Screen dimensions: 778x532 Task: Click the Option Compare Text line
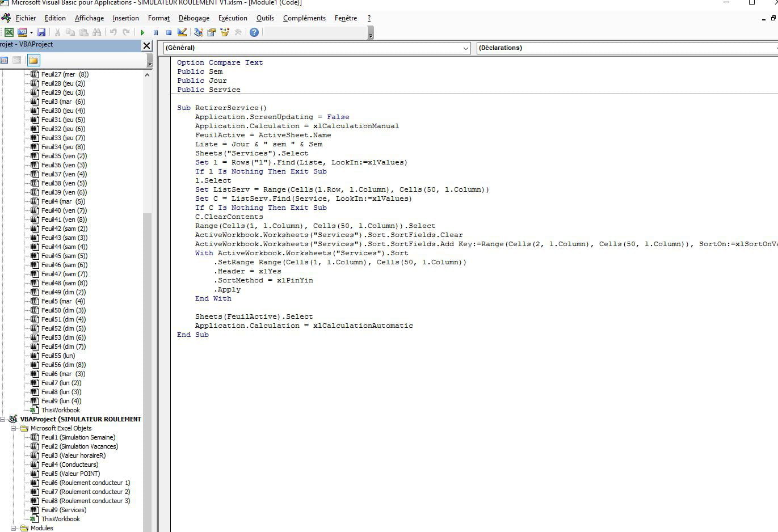220,62
